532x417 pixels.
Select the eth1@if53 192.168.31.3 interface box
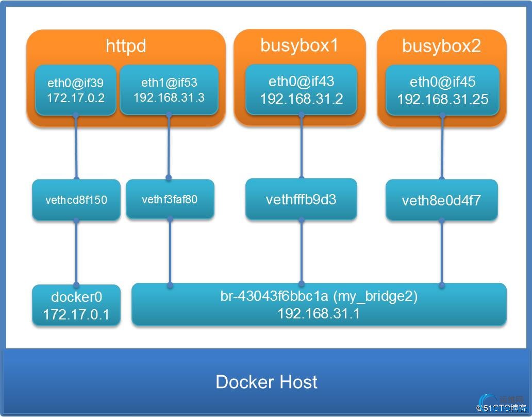pyautogui.click(x=169, y=90)
